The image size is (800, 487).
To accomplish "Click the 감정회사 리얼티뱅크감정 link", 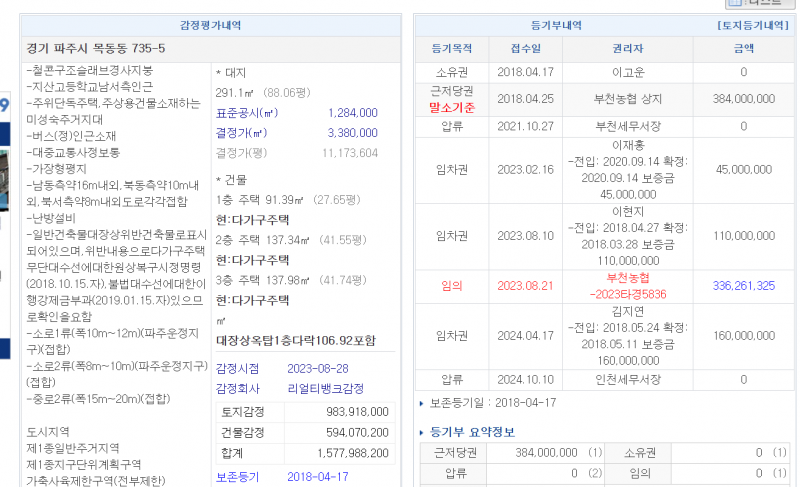I will (297, 388).
